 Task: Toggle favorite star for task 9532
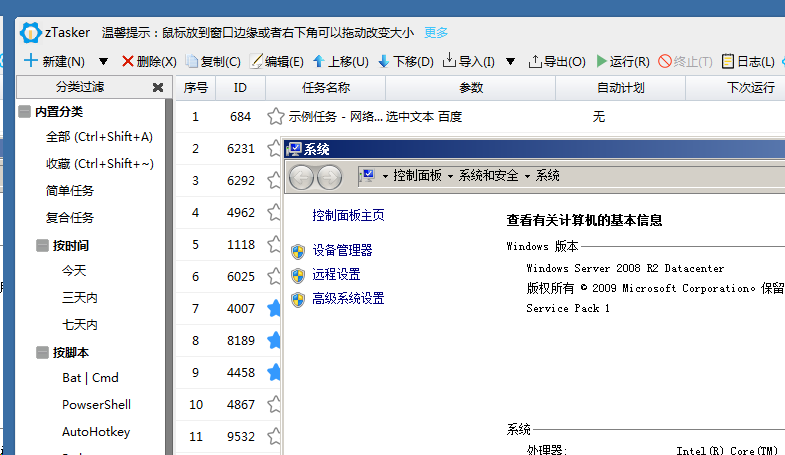point(274,436)
